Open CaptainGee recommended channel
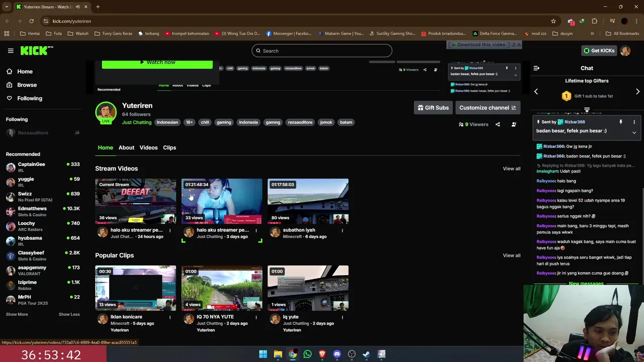 click(x=43, y=167)
